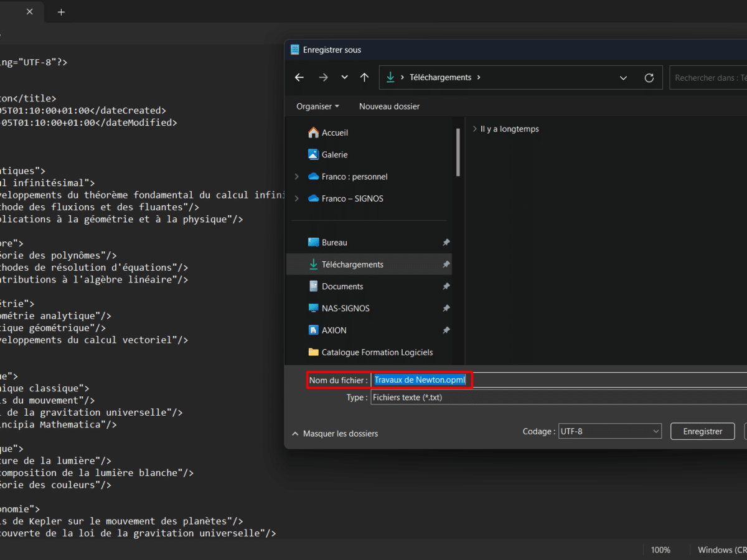Open the Codage encoding dropdown
The image size is (747, 560).
tap(609, 431)
